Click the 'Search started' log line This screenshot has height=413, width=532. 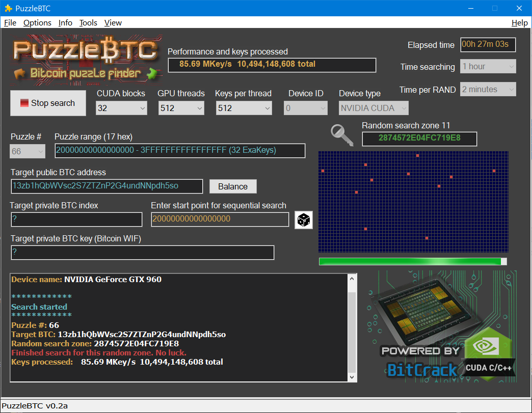click(39, 307)
